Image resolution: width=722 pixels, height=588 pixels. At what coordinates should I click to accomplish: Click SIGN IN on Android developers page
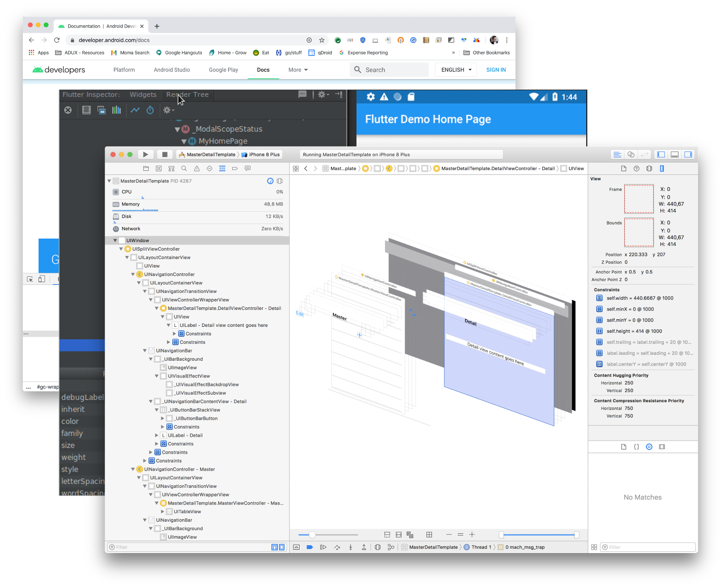(496, 70)
